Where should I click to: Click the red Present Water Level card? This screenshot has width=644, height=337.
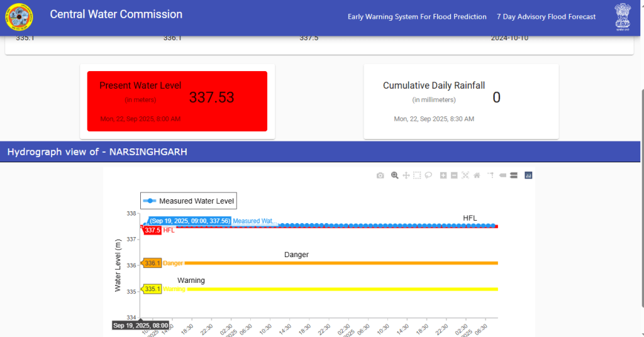(x=177, y=101)
